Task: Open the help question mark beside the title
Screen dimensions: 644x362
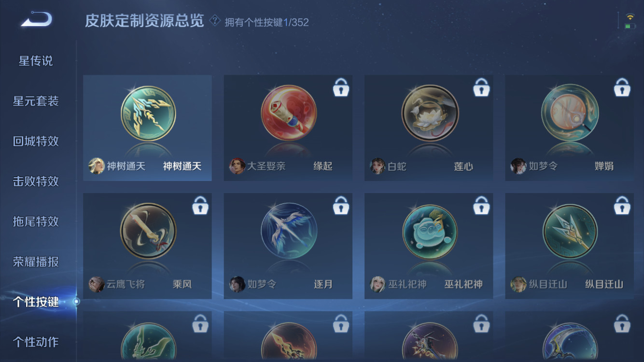Action: [215, 21]
